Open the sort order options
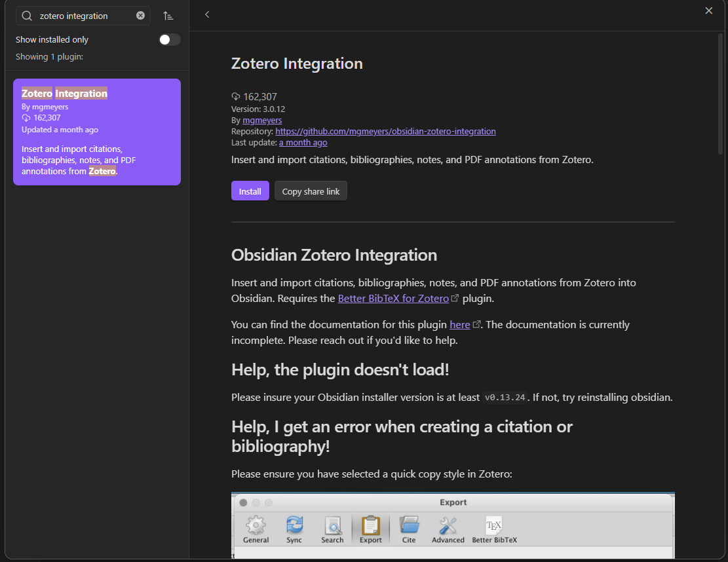 (168, 16)
